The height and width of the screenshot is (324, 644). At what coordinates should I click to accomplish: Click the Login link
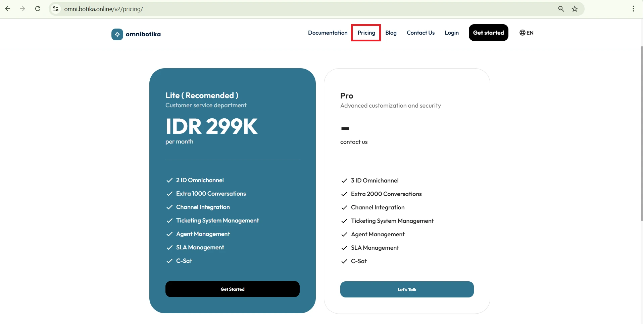[451, 33]
